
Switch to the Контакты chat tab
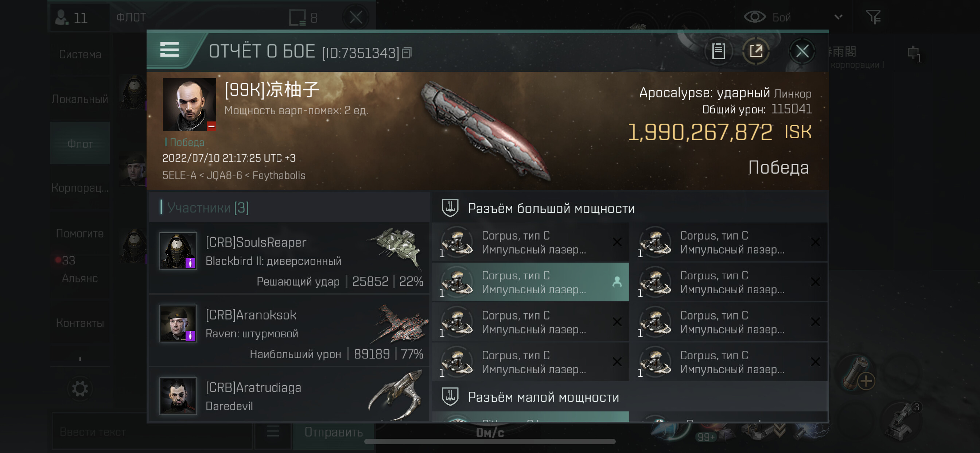coord(80,323)
